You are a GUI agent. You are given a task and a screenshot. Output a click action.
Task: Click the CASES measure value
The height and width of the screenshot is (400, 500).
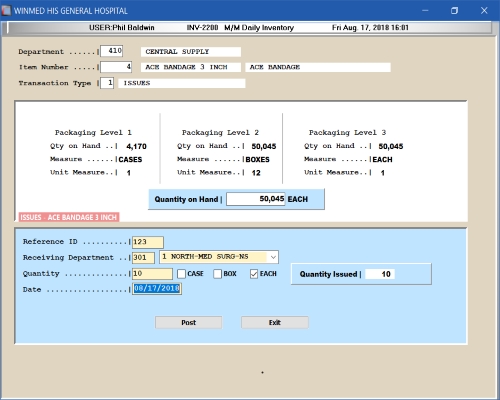pos(130,160)
